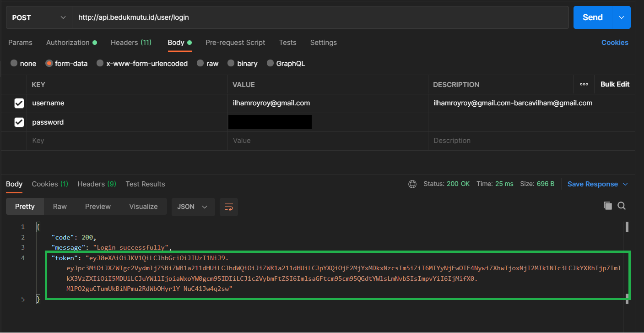Expand the Send button arrow options
This screenshot has height=333, width=644.
[x=621, y=17]
